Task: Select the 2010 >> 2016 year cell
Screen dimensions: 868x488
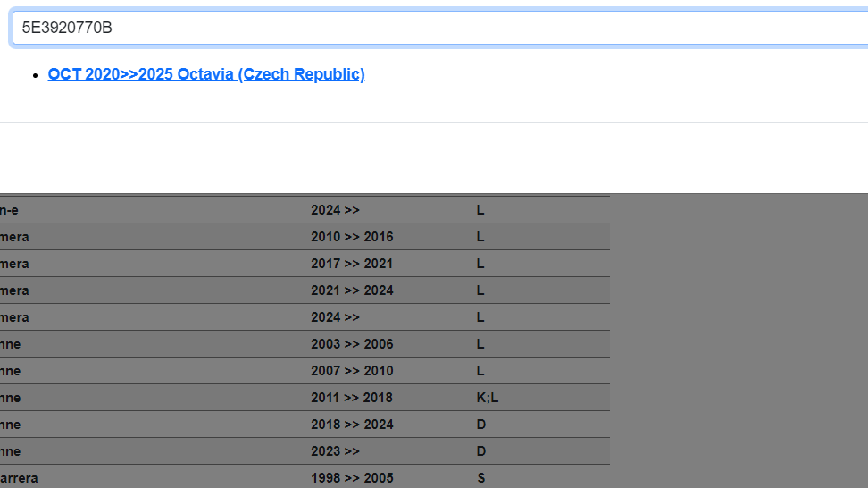Action: [352, 237]
